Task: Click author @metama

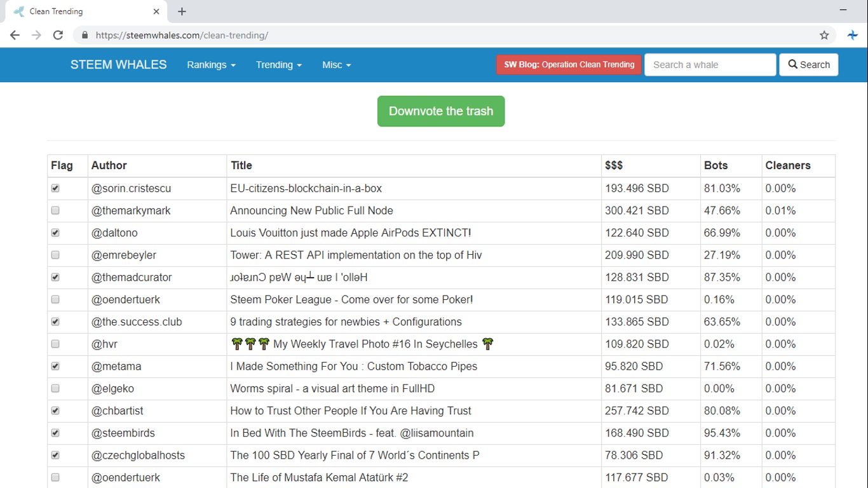Action: pos(116,366)
